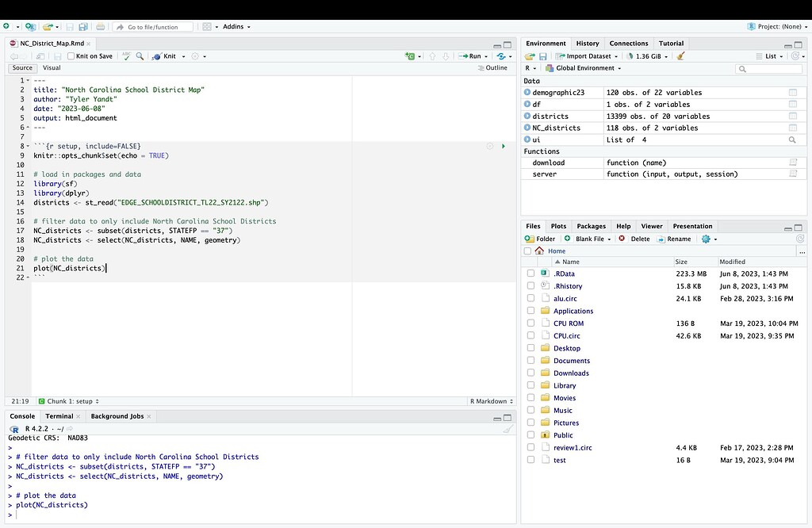
Task: Check the CPU ROM file checkbox
Action: point(530,323)
